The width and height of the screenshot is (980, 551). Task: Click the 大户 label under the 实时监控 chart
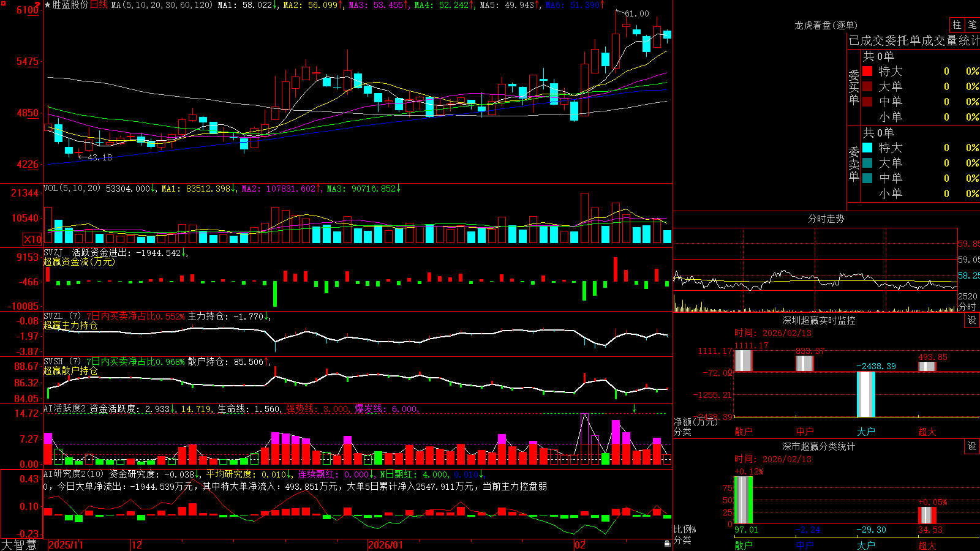pyautogui.click(x=865, y=432)
